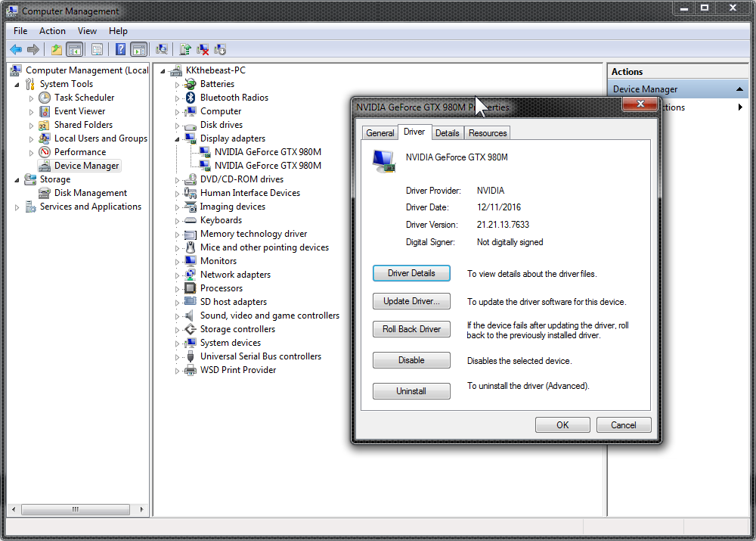Click Cancel in the Properties dialog
Screen dimensions: 756x541
tap(624, 425)
